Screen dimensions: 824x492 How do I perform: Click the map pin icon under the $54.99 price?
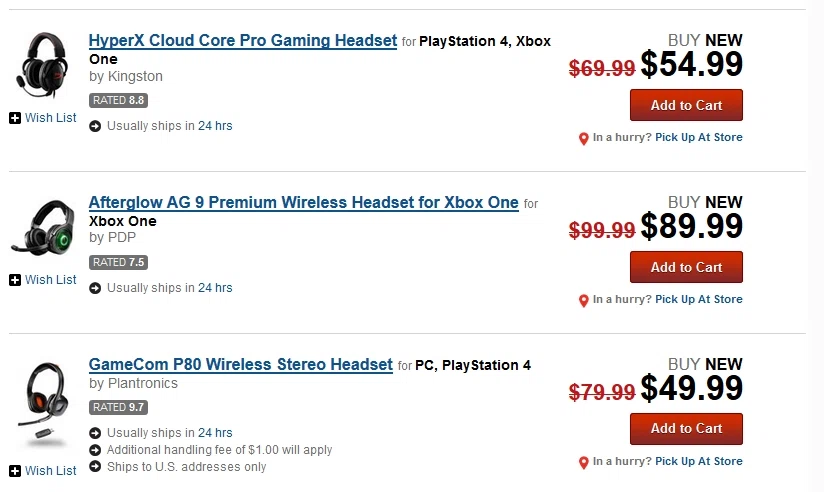[583, 139]
